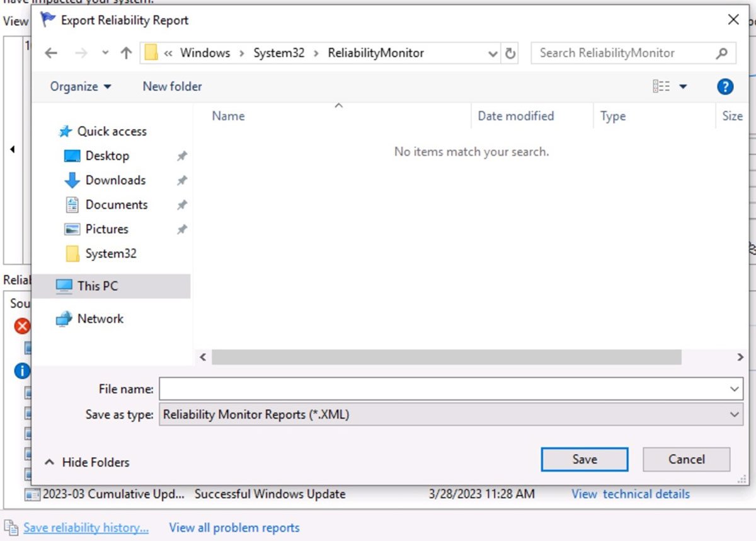Screen dimensions: 756x541
Task: Expand the File name history dropdown
Action: tap(734, 389)
